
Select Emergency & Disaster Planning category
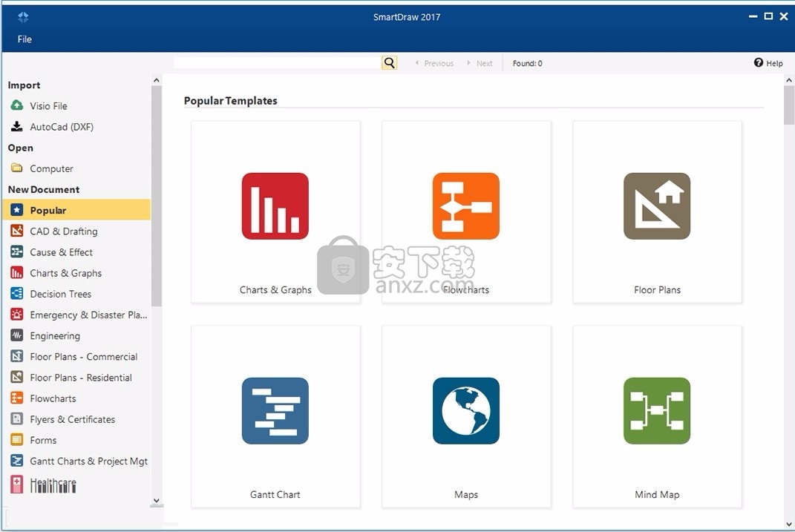tap(89, 315)
